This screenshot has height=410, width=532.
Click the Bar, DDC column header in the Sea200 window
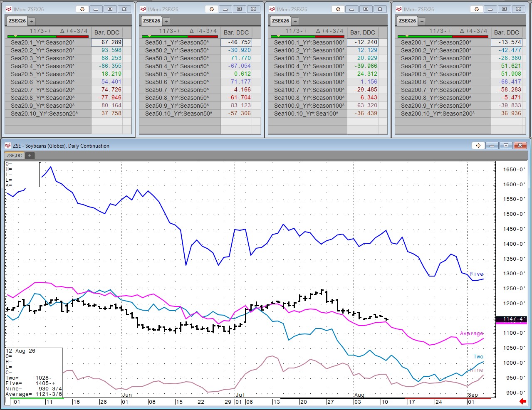pos(507,32)
